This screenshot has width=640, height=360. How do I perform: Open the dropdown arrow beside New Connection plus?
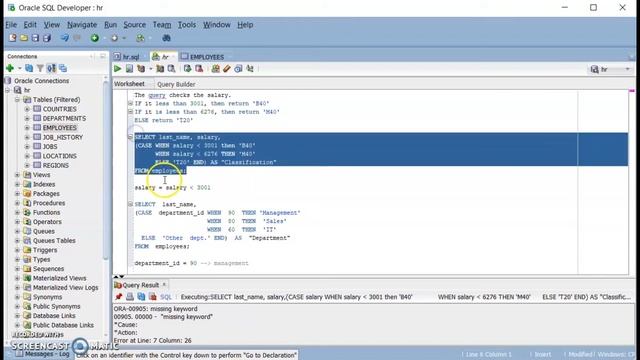point(19,68)
